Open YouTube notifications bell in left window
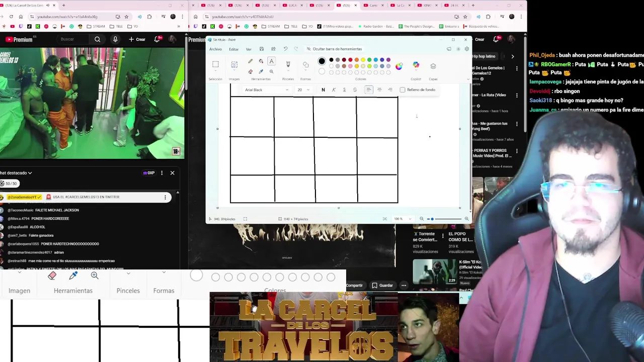 click(158, 39)
